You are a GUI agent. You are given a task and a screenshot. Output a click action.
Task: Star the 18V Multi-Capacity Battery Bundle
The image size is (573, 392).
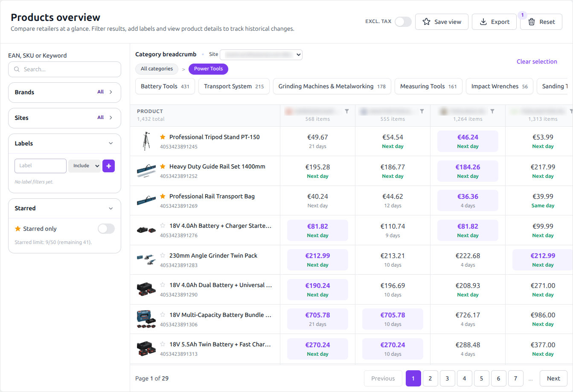click(163, 315)
